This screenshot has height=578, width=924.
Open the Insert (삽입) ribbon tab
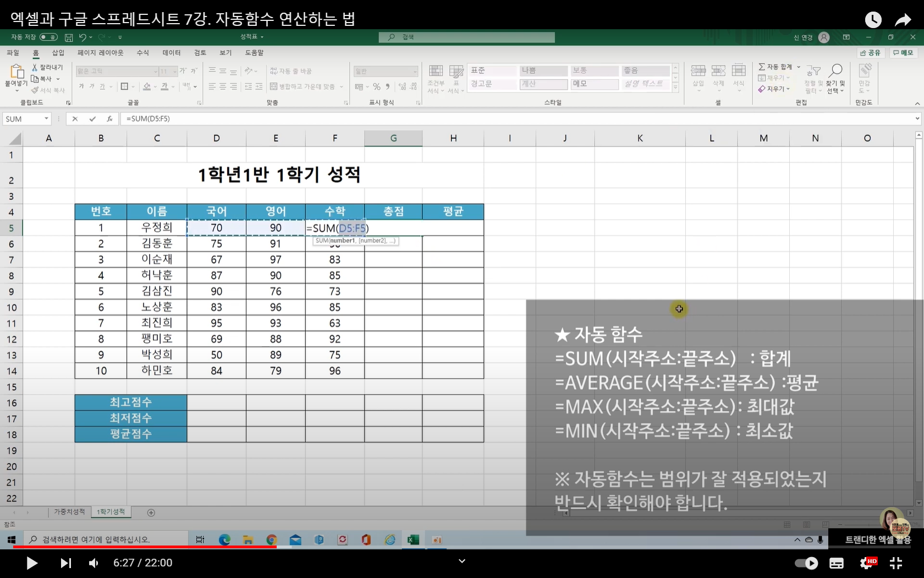click(x=58, y=53)
